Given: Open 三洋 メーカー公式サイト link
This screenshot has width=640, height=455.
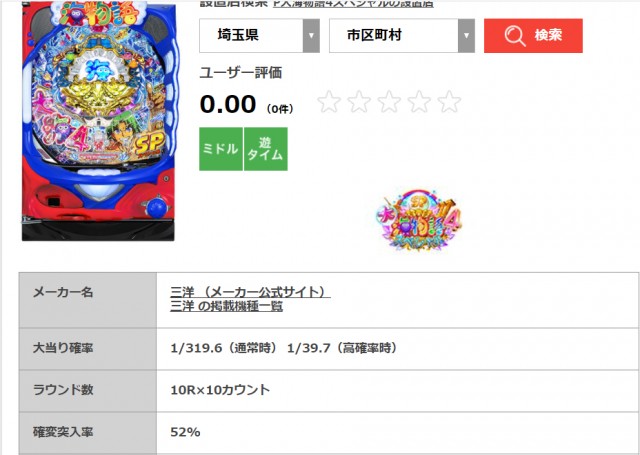Looking at the screenshot, I should tap(250, 292).
